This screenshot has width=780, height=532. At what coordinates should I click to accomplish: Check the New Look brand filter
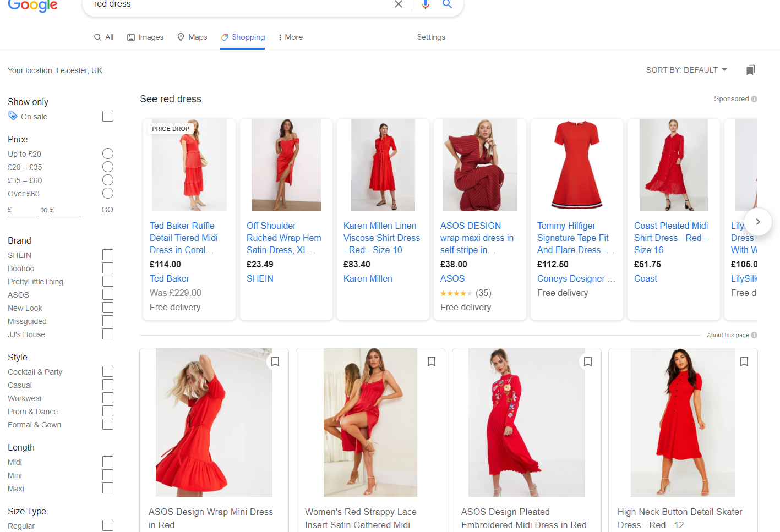coord(108,308)
